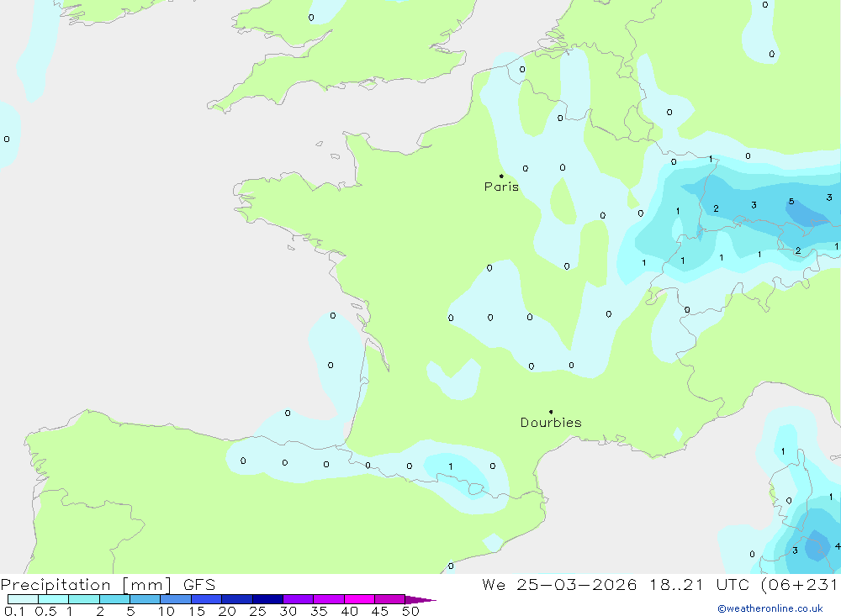Click the GFS model label

coord(199,585)
